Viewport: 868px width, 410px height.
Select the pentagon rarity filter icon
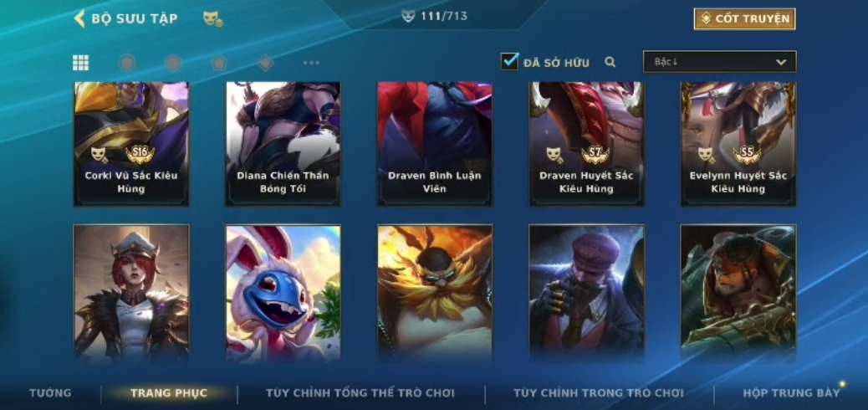(x=219, y=63)
